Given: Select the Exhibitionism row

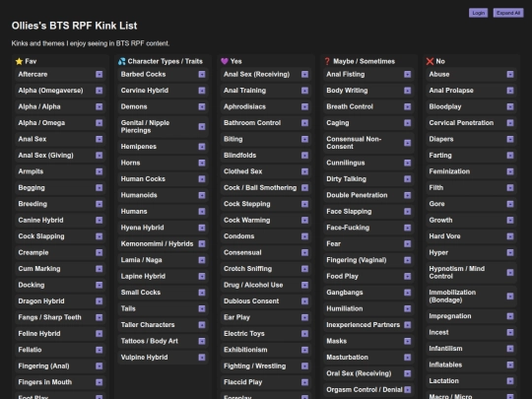Looking at the screenshot, I should pyautogui.click(x=266, y=350).
